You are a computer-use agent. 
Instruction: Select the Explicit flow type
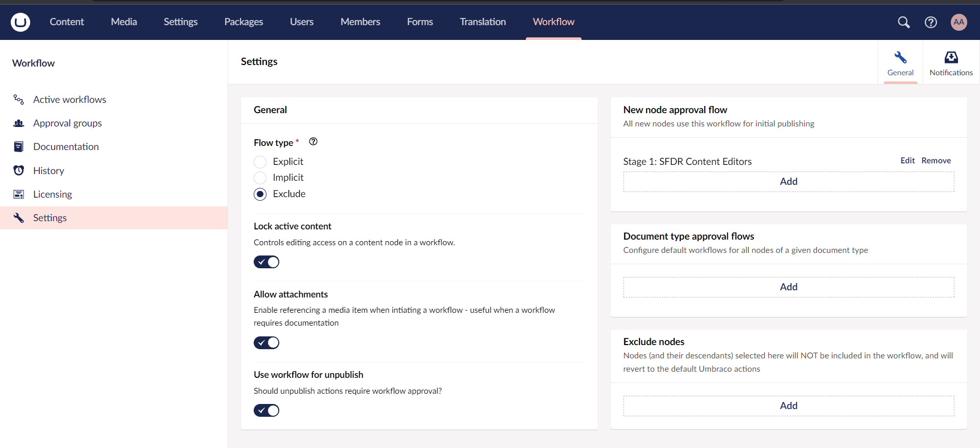(x=260, y=162)
